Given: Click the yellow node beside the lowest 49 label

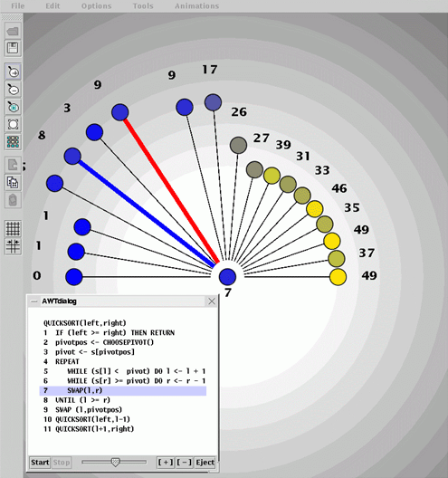Looking at the screenshot, I should coord(338,277).
